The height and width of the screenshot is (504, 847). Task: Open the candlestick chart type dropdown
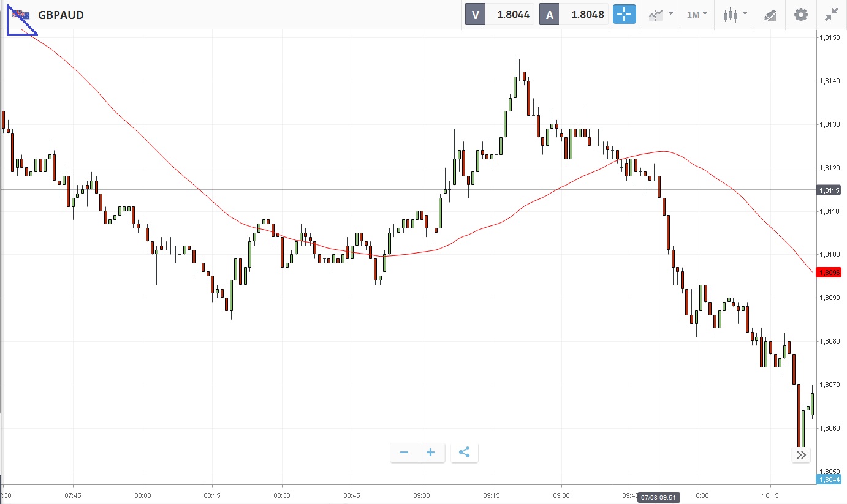click(735, 15)
